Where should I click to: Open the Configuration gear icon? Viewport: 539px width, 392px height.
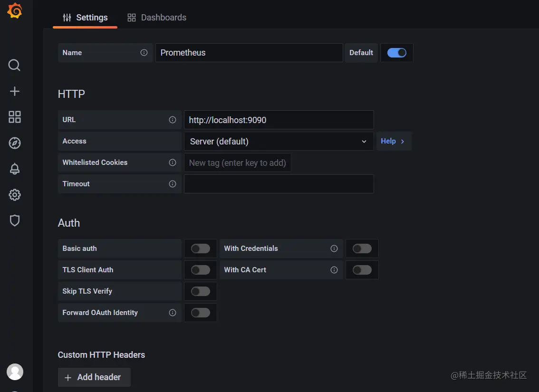tap(15, 195)
